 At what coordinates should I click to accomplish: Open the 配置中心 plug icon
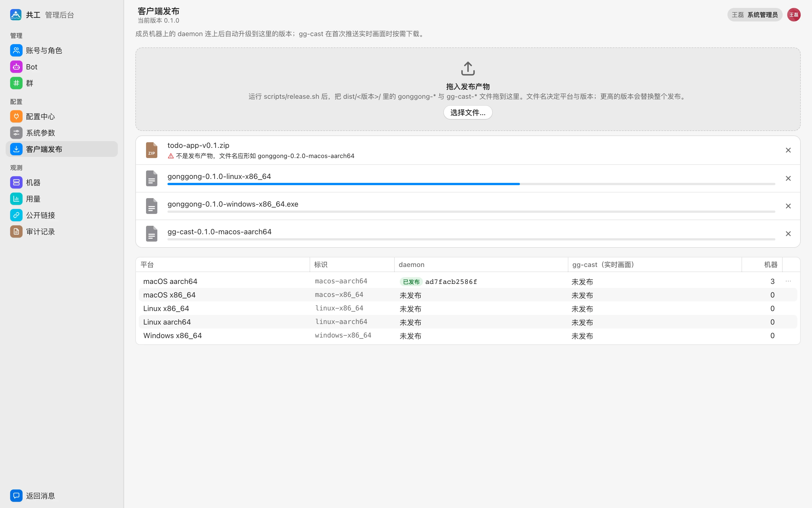pos(16,116)
